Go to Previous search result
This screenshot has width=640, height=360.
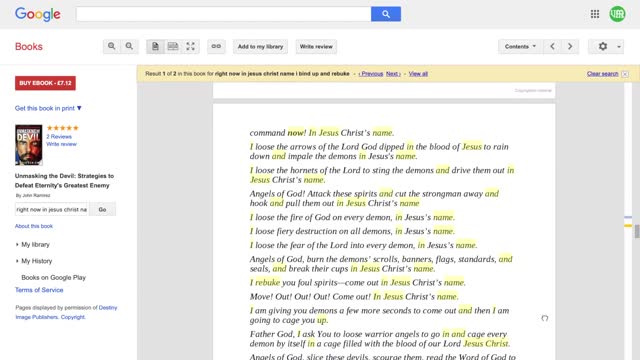(x=371, y=74)
